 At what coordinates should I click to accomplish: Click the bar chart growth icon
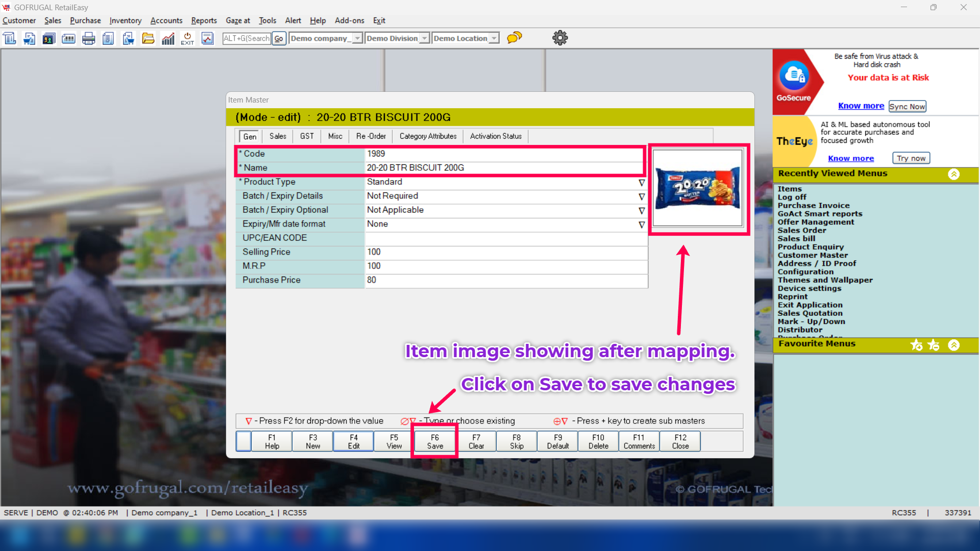[168, 38]
